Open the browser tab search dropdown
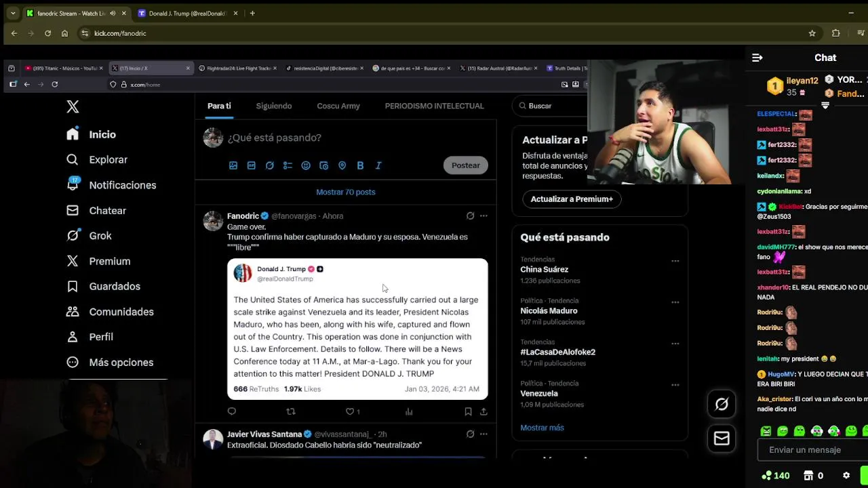Image resolution: width=868 pixels, height=488 pixels. point(12,13)
